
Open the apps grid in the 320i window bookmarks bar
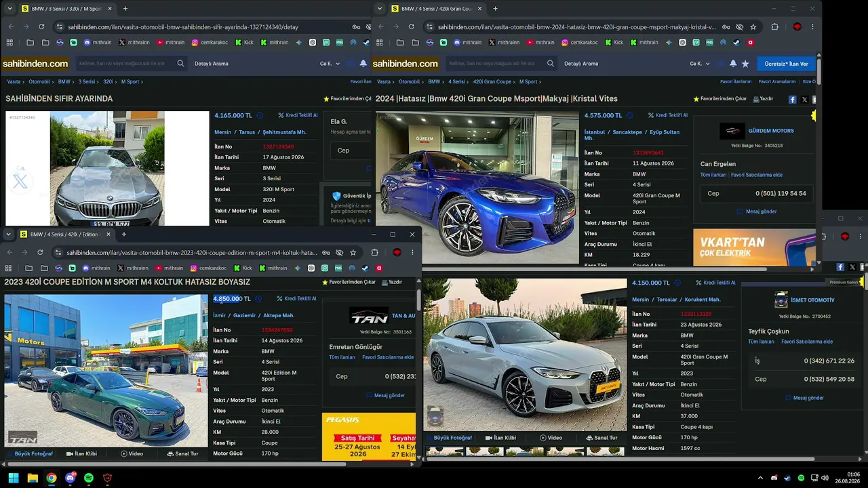coord(9,42)
